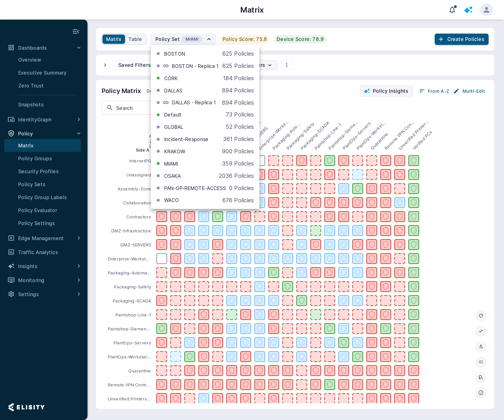The width and height of the screenshot is (504, 420).
Task: Click the grid view icon on right
Action: click(481, 362)
